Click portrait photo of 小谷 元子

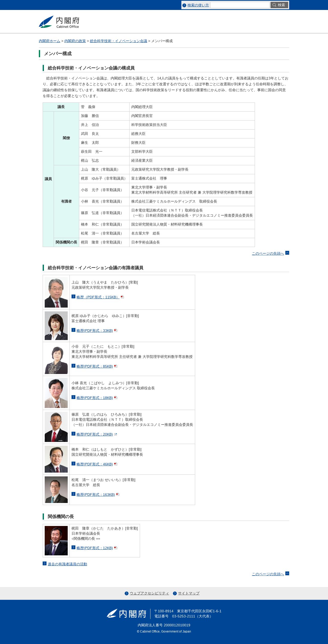56,359
